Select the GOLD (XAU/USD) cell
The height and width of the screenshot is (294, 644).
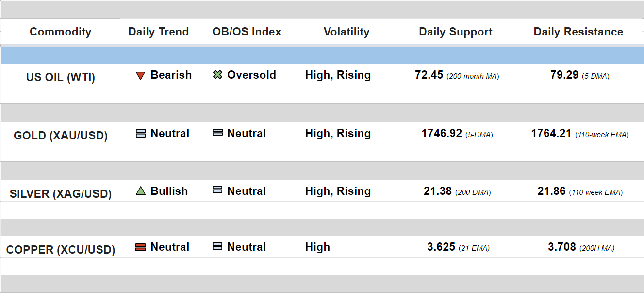tap(61, 136)
